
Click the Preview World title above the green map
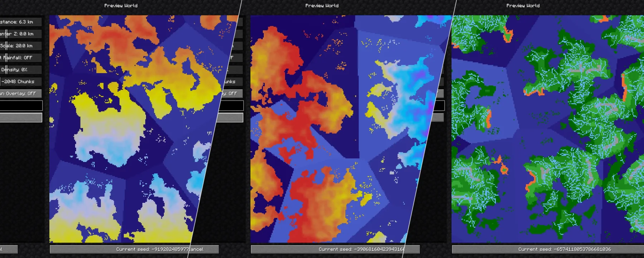pyautogui.click(x=523, y=6)
